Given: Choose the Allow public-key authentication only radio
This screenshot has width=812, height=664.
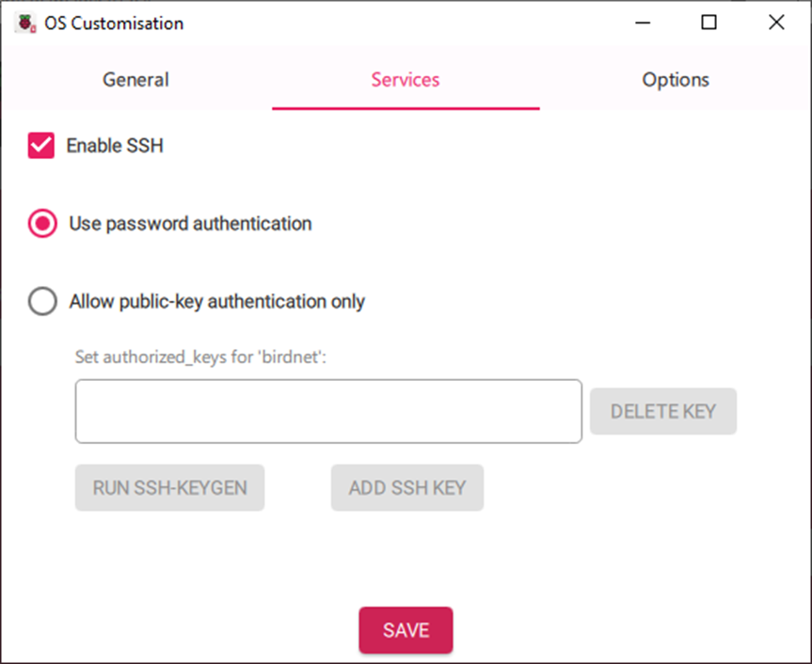Looking at the screenshot, I should 42,301.
